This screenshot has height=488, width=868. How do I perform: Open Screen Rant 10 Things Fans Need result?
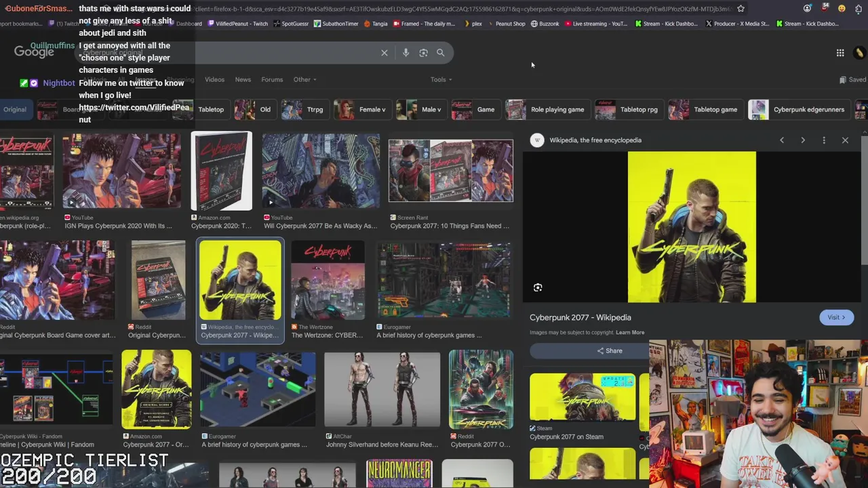(x=450, y=171)
